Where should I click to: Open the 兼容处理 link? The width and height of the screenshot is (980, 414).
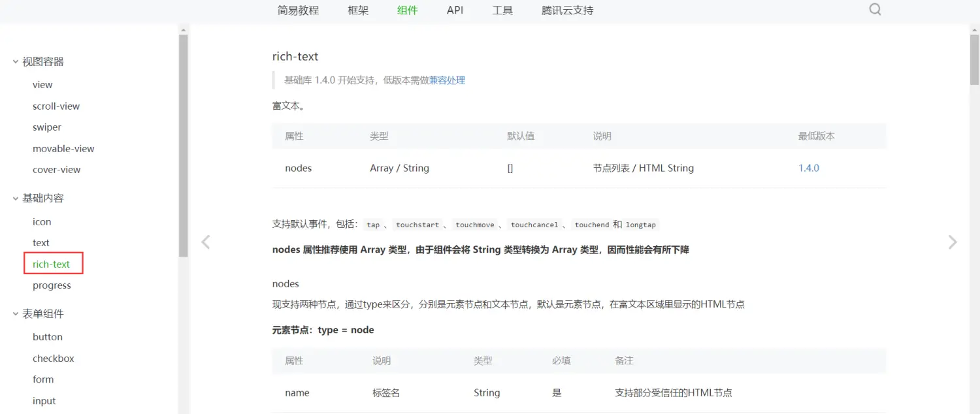click(447, 80)
